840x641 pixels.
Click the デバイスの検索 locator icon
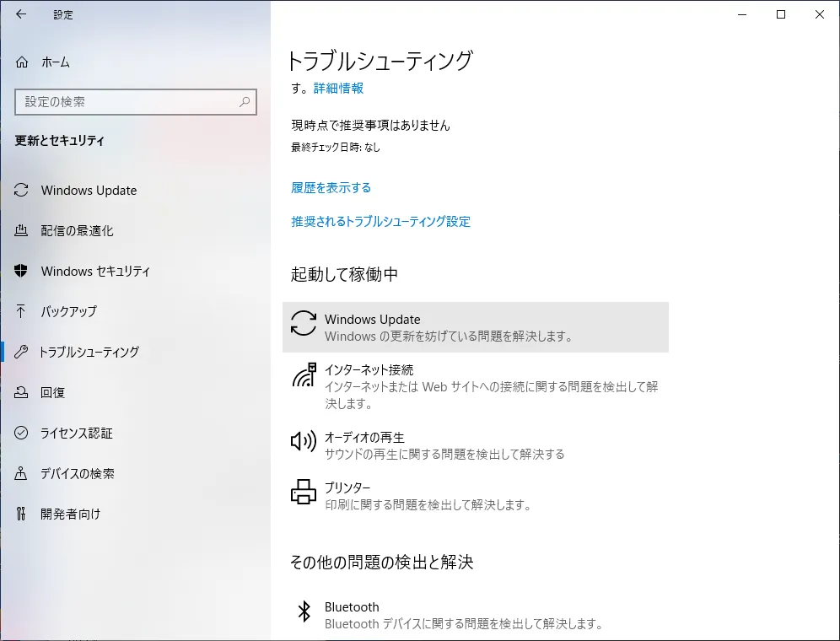pos(21,473)
